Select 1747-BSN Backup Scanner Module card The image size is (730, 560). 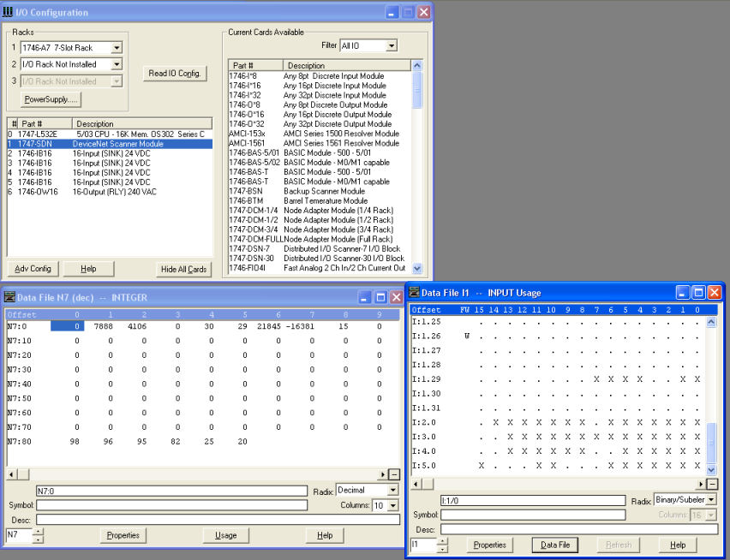click(x=320, y=191)
